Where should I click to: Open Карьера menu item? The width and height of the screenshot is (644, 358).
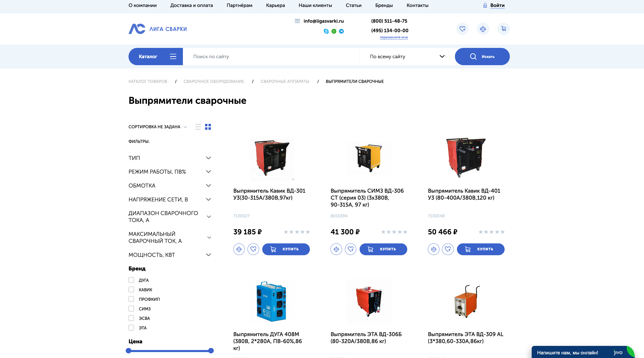click(x=275, y=5)
